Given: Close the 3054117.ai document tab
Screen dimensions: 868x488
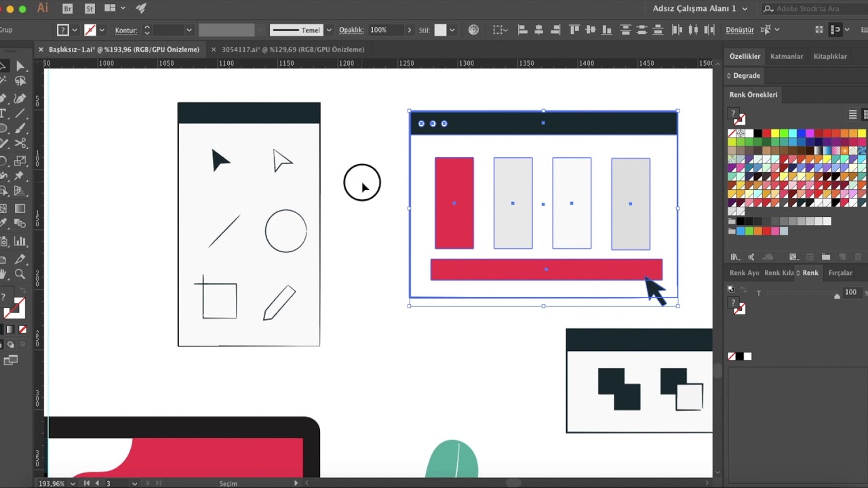Looking at the screenshot, I should 214,49.
